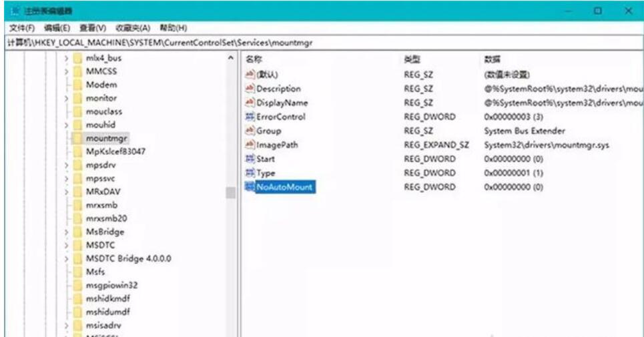Open the 编辑(E) menu

57,28
